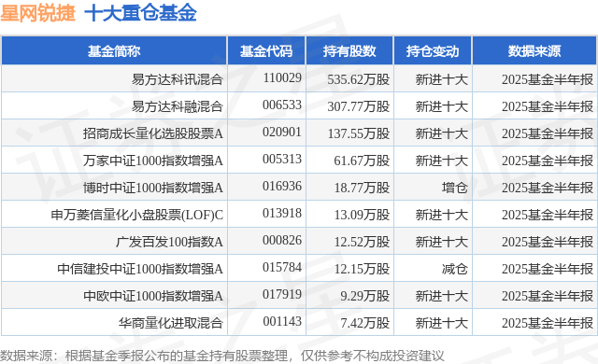Click the 星网锐捷 title text
Viewport: 598px width, 364px height.
(x=37, y=13)
